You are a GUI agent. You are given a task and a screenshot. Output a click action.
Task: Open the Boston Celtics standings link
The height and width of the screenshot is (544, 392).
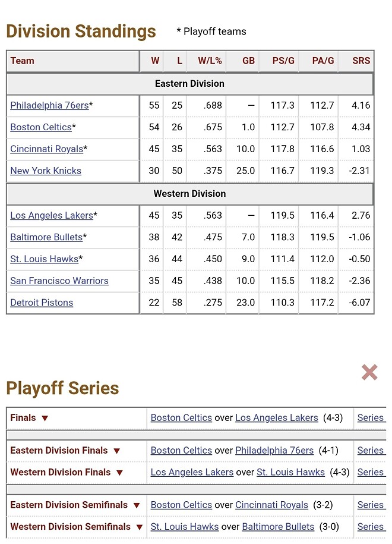click(x=41, y=127)
